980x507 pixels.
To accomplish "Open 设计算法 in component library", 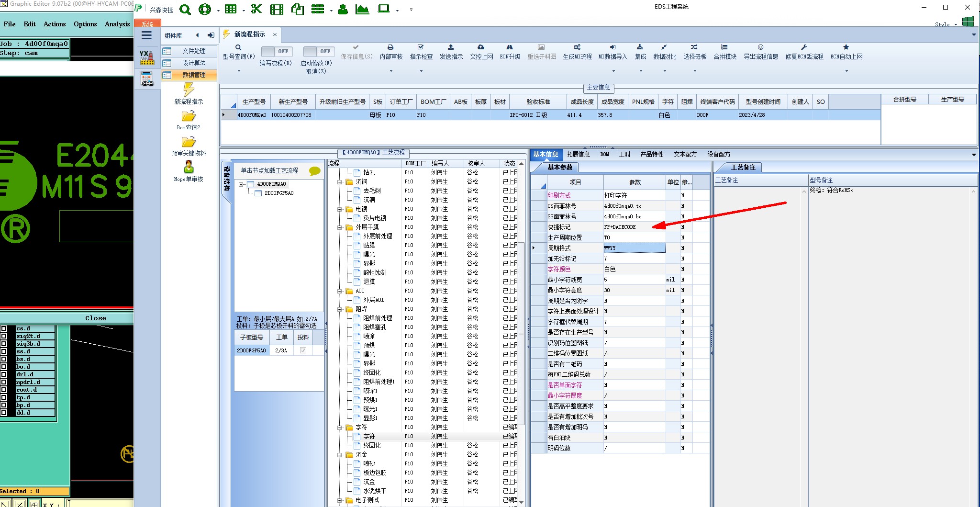I will (189, 63).
